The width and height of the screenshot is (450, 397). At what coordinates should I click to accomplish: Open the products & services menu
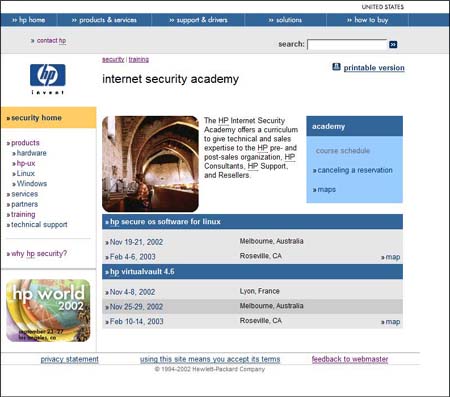point(104,20)
